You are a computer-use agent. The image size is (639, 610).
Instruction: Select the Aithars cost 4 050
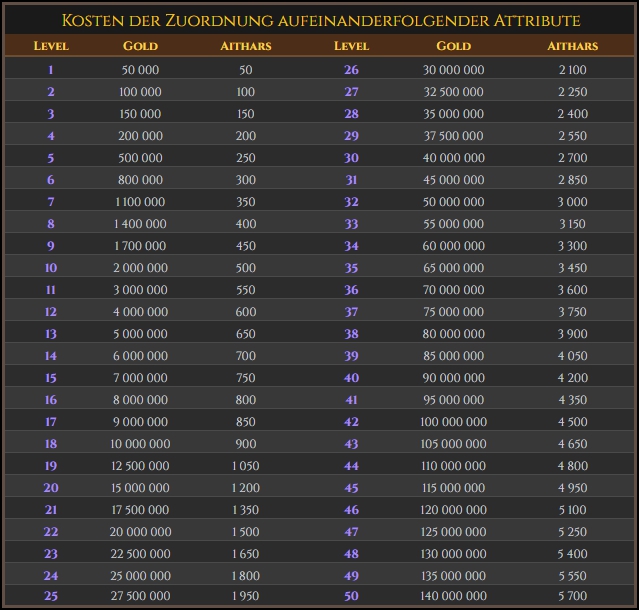pos(573,356)
